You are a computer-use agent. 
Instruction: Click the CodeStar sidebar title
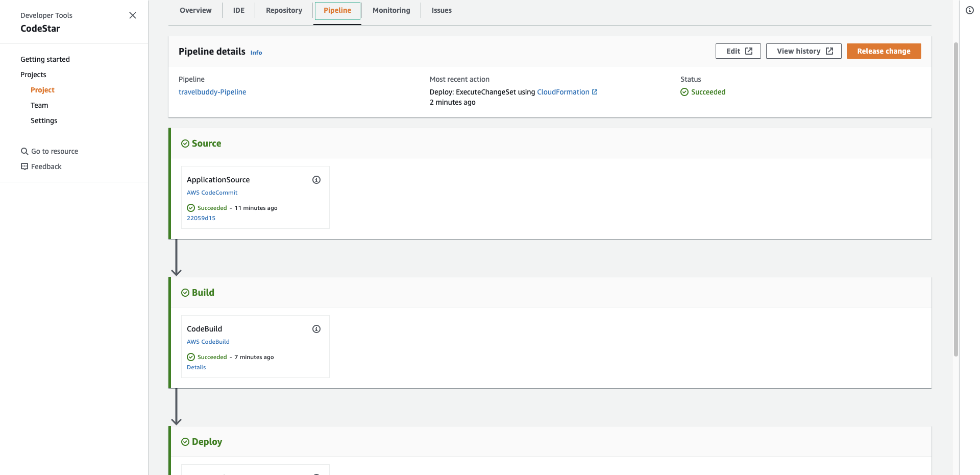[40, 29]
